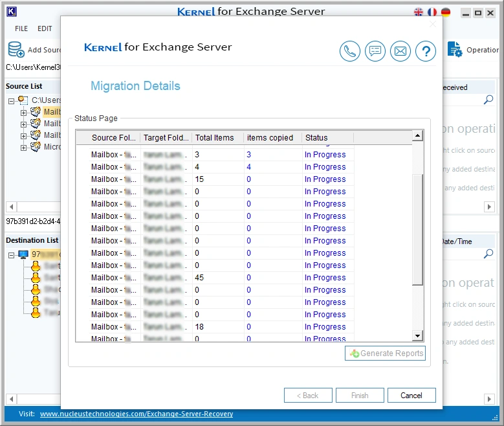Click the Finish button
This screenshot has width=504, height=426.
(360, 396)
